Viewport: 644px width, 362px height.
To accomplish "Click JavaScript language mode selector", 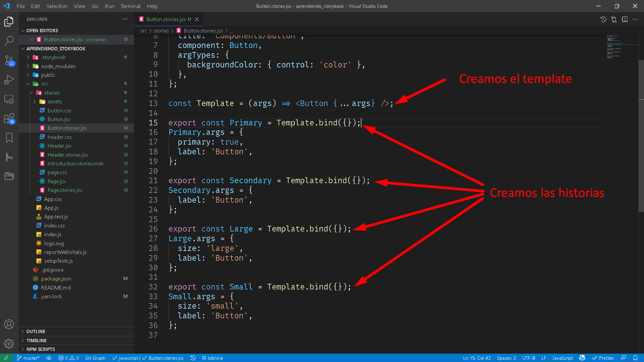I will 562,358.
